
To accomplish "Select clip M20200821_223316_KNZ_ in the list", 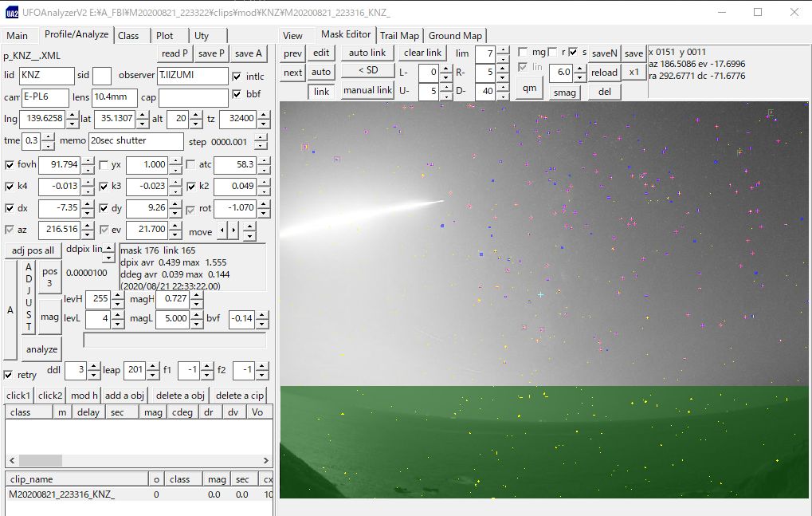I will 61,494.
